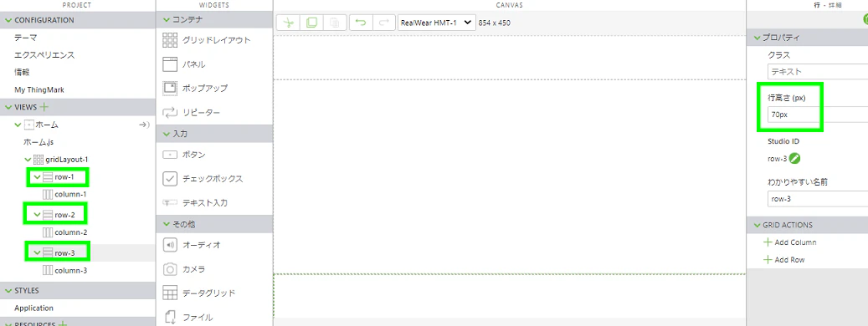The height and width of the screenshot is (326, 868).
Task: Click the plus icon beside Add Column
Action: pyautogui.click(x=768, y=242)
